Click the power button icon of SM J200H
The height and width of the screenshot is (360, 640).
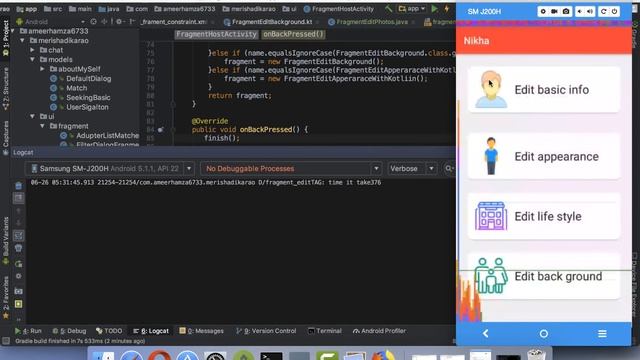614,11
